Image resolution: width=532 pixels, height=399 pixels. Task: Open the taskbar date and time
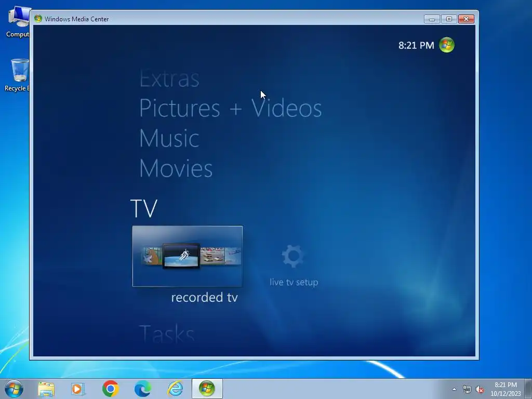click(x=506, y=389)
